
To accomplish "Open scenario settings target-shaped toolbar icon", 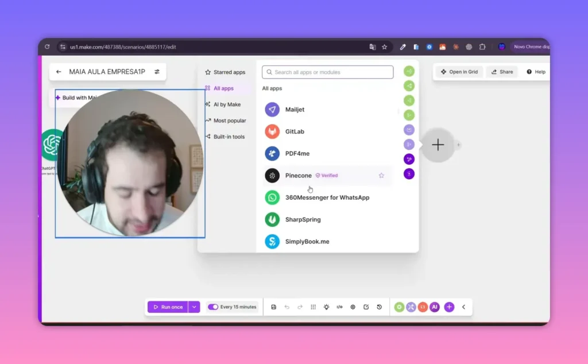I will pyautogui.click(x=353, y=307).
